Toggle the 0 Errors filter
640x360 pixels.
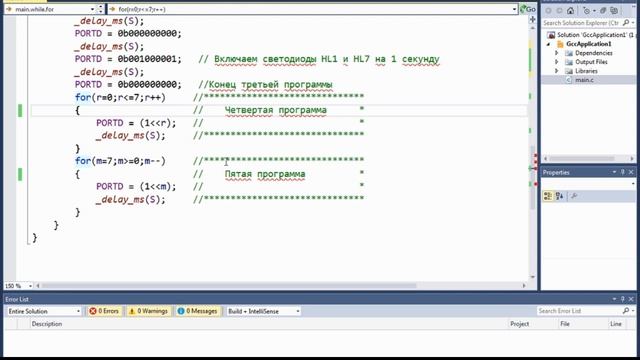[104, 311]
